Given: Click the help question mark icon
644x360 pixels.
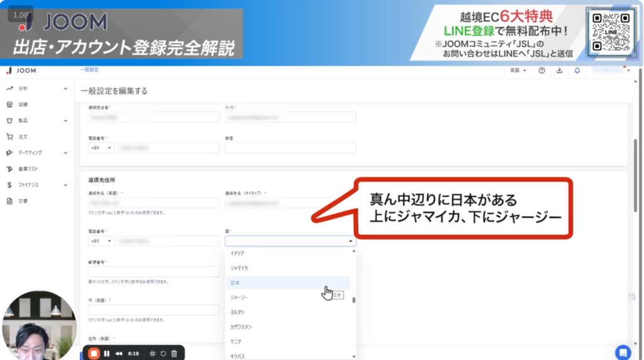Looking at the screenshot, I should 541,70.
